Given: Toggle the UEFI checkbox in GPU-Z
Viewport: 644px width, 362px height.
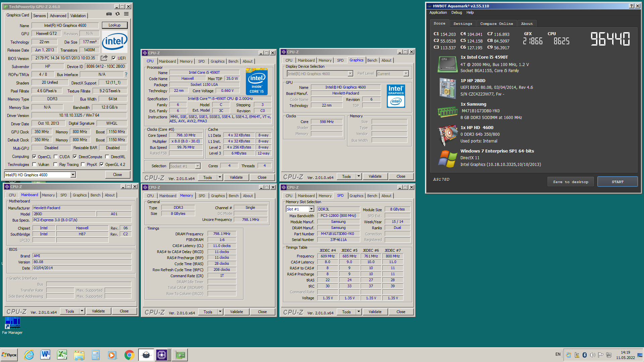Looking at the screenshot, I should tap(114, 58).
